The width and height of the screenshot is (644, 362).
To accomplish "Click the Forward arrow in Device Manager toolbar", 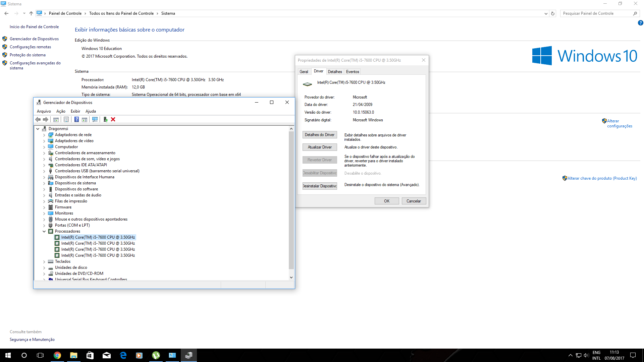I will 46,120.
